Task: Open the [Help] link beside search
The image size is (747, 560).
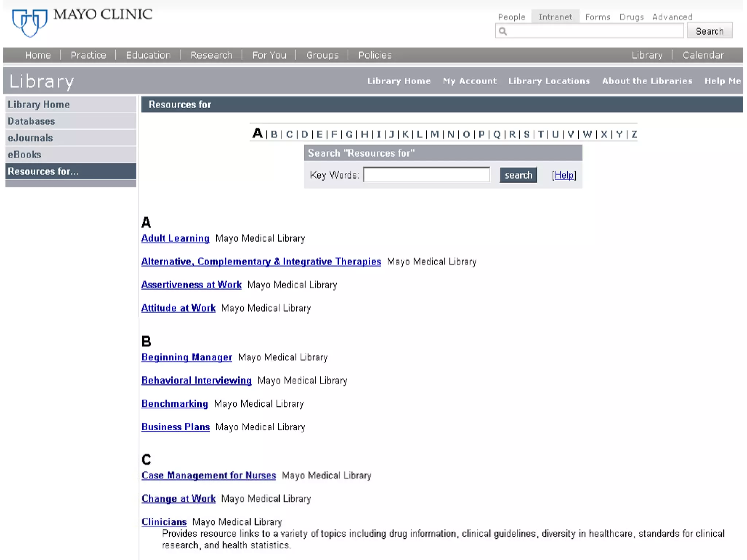Action: click(564, 175)
